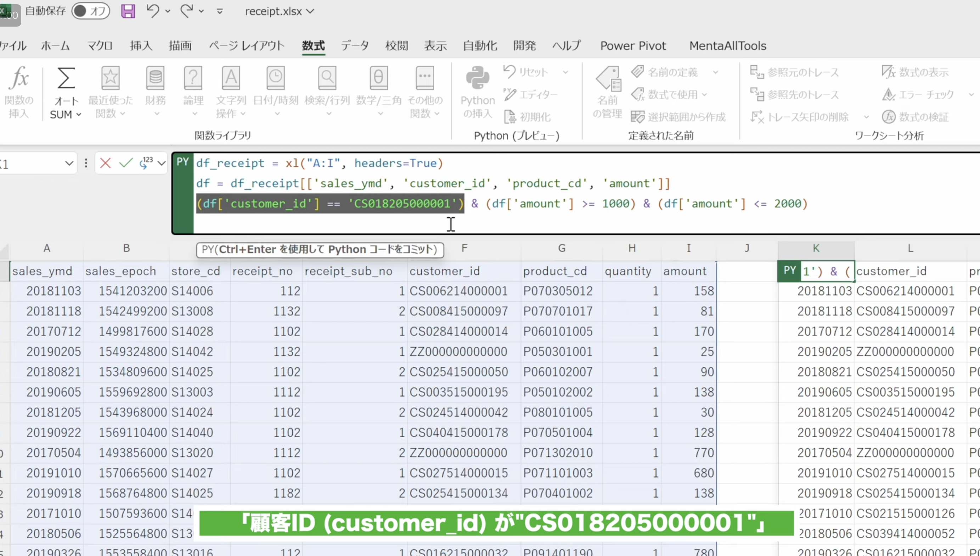Click the purple Save disk icon
Viewport: 980px width, 556px height.
(x=128, y=11)
